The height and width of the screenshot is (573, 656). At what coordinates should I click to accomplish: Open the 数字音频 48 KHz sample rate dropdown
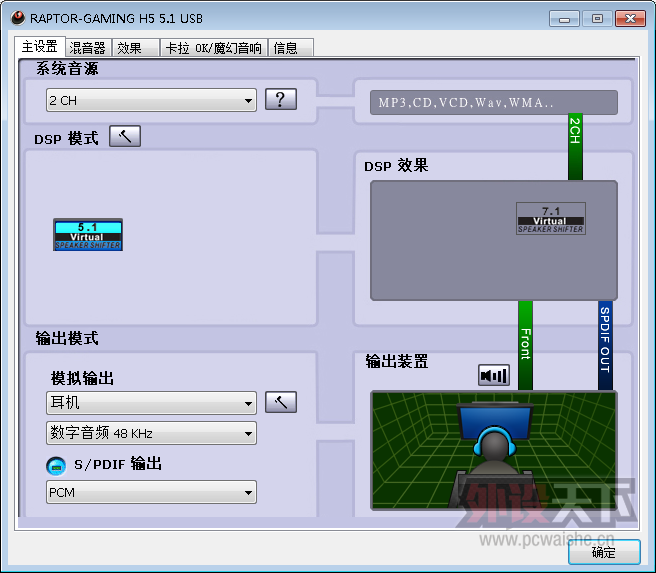[x=151, y=433]
